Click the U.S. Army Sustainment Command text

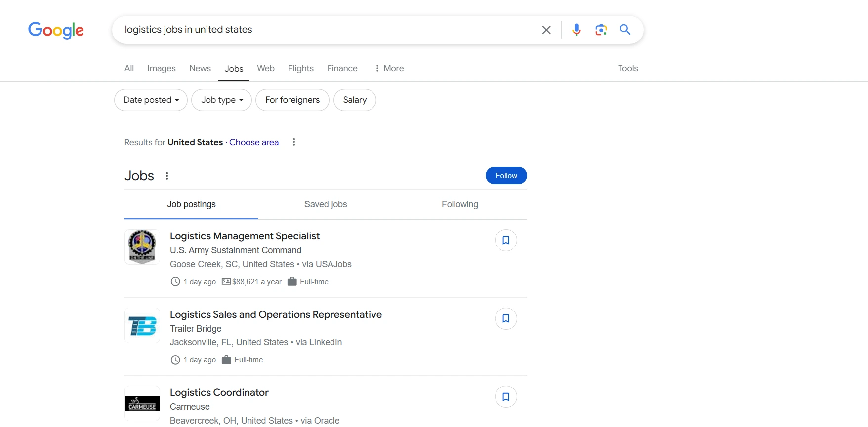pos(236,250)
